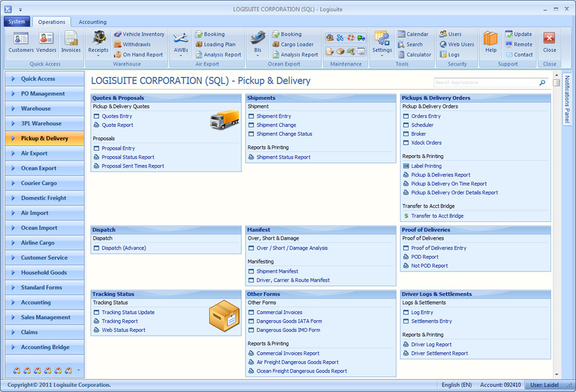Open Vendors from the ribbon
Viewport: 576px width, 392px height.
tap(46, 42)
